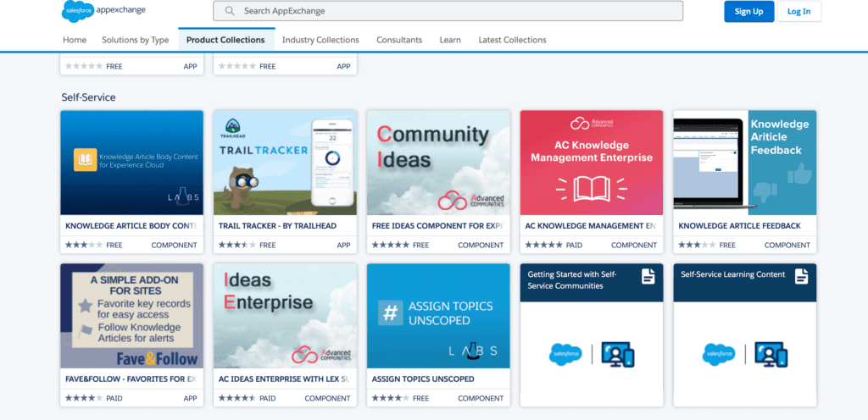Click devices icon in Getting Started card
This screenshot has width=868, height=420.
[x=618, y=354]
